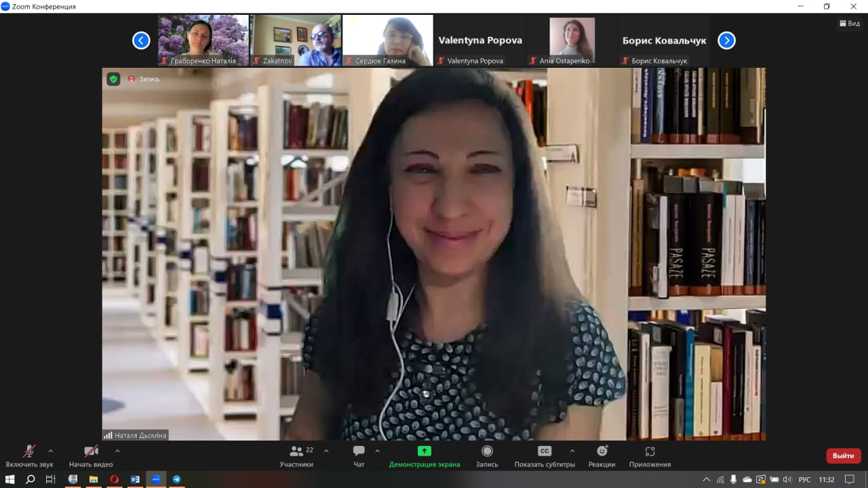Click the Наталя Дьоміна speaker name label
This screenshot has width=868, height=488.
click(140, 435)
